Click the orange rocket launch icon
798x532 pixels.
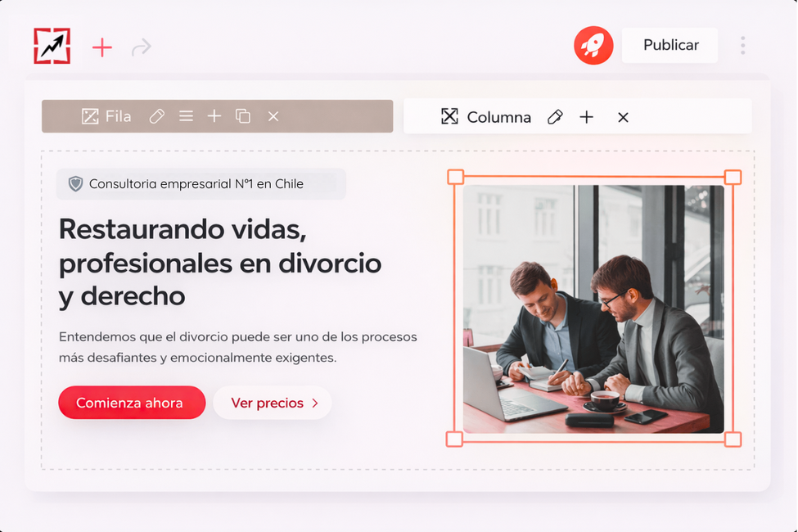[x=593, y=46]
